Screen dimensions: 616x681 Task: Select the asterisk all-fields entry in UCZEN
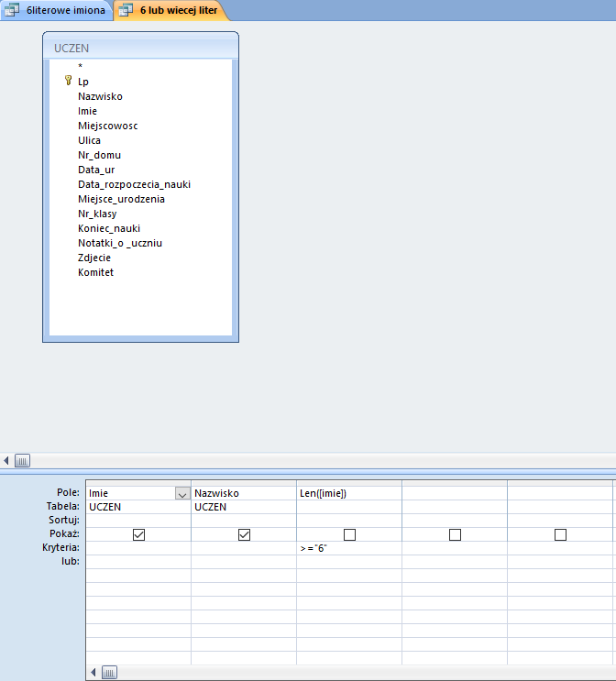(x=81, y=67)
